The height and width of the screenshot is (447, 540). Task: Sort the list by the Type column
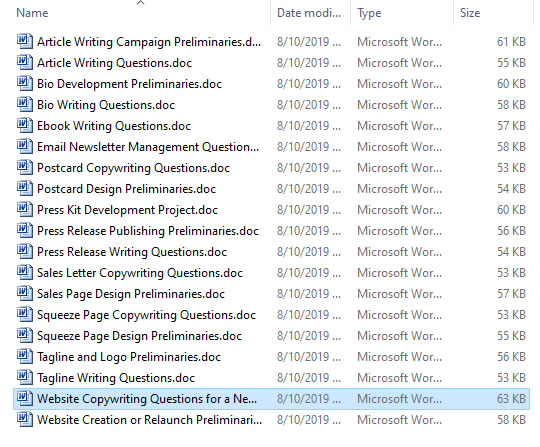(369, 13)
